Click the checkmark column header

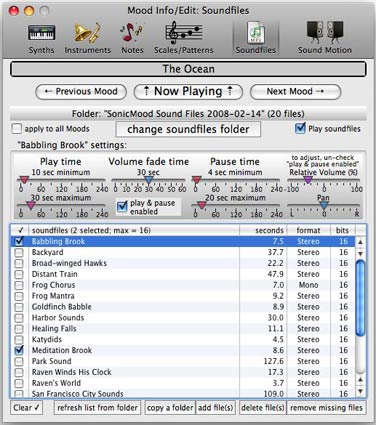pyautogui.click(x=20, y=230)
